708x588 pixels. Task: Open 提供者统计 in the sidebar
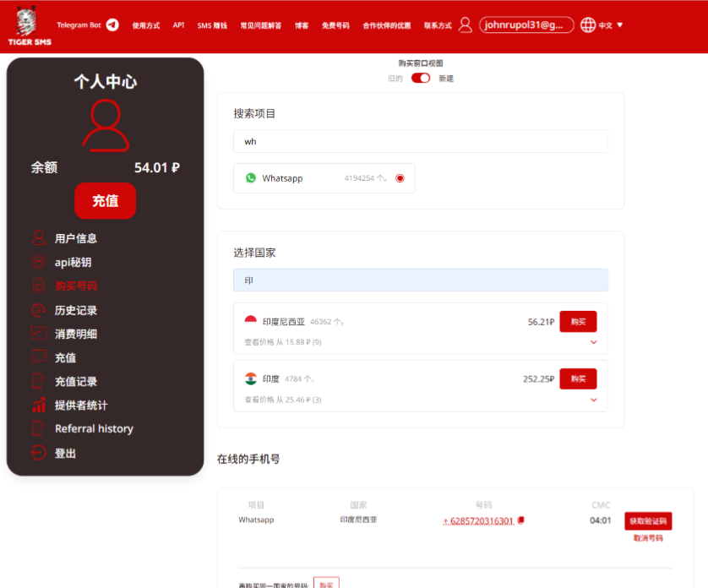point(81,406)
